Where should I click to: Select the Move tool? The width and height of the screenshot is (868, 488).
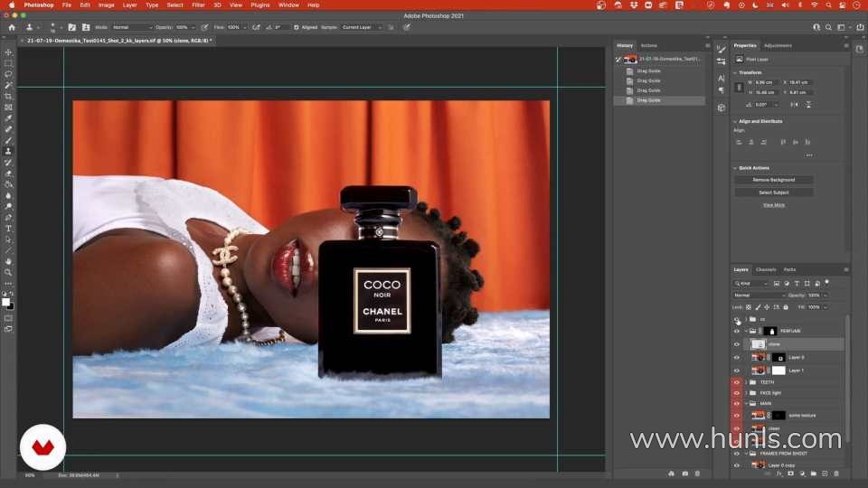click(8, 52)
